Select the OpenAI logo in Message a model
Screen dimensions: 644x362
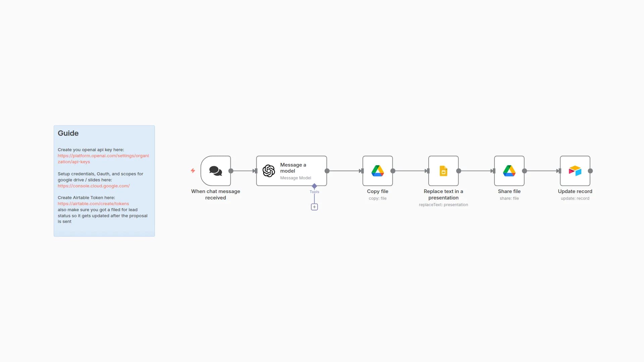(269, 171)
